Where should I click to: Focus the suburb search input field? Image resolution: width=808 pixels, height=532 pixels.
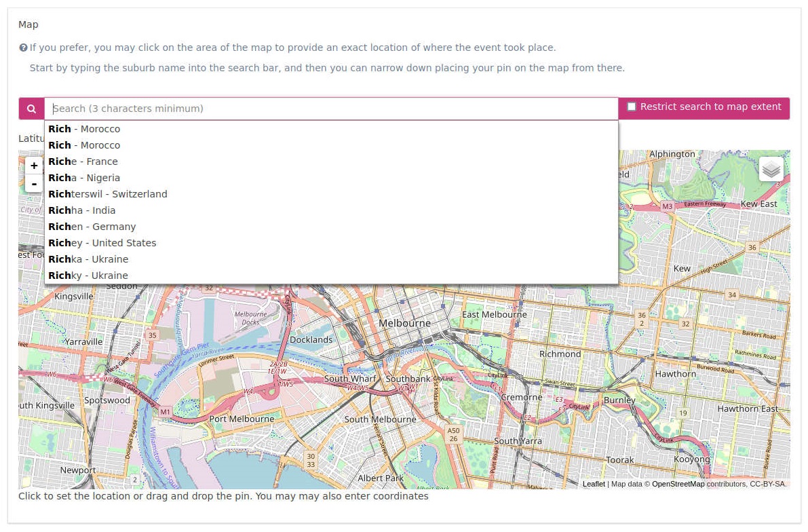click(x=331, y=109)
